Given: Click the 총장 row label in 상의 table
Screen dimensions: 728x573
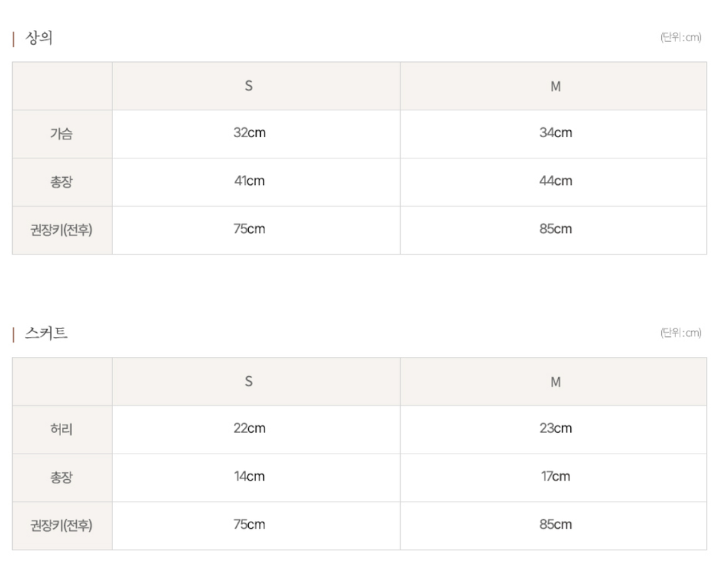Looking at the screenshot, I should click(61, 181).
